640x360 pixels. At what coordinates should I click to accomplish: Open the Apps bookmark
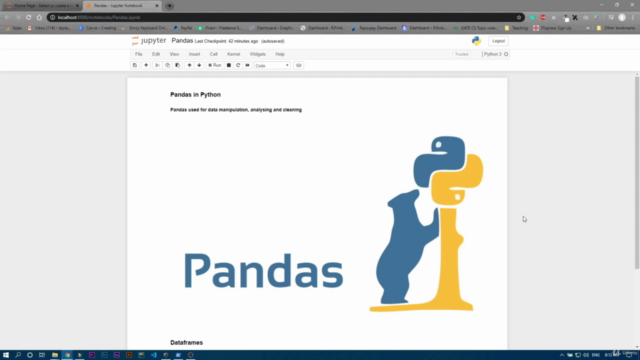(x=13, y=28)
